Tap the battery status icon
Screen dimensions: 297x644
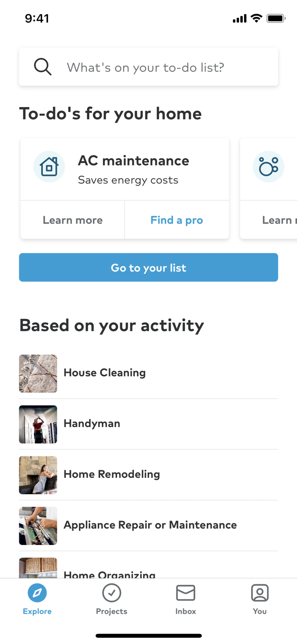(276, 18)
